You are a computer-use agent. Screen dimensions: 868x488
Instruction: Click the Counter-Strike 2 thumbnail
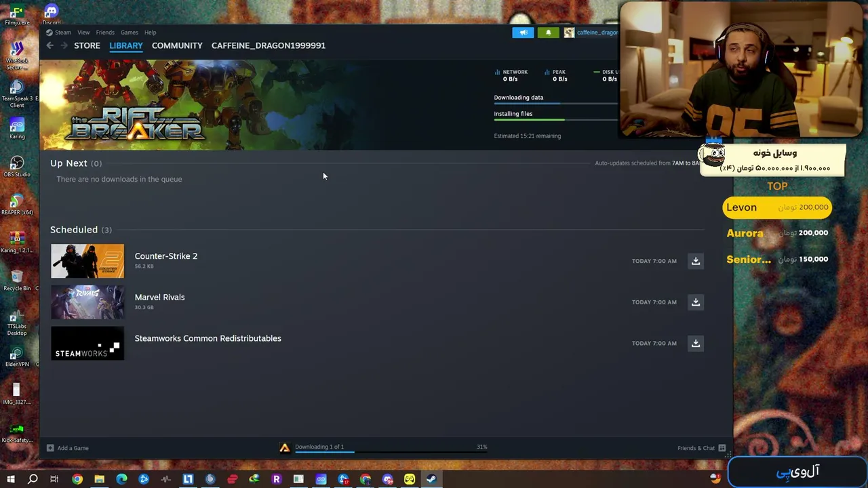pos(87,261)
